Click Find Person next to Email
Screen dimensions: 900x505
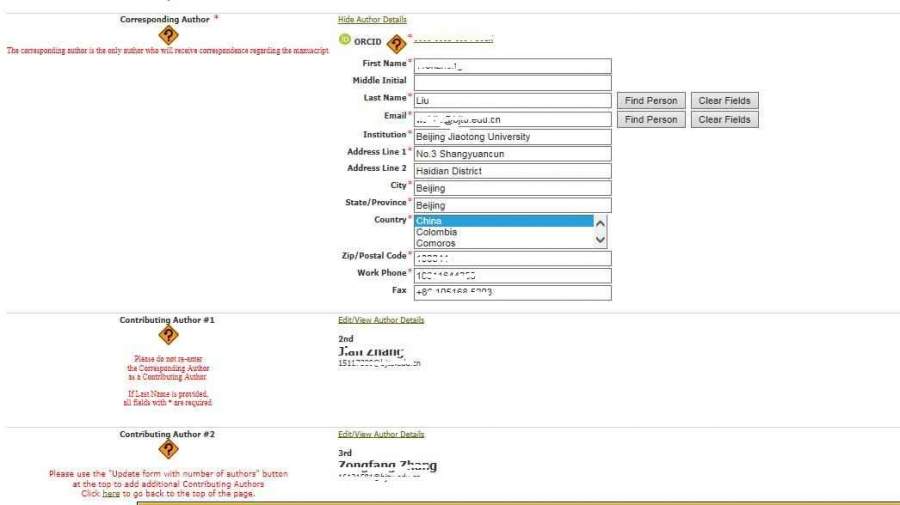651,119
